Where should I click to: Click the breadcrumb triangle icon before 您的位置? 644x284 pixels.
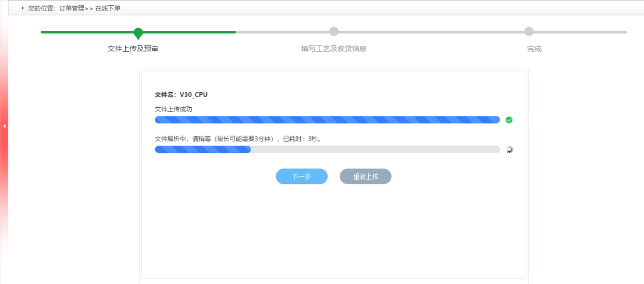pos(23,8)
